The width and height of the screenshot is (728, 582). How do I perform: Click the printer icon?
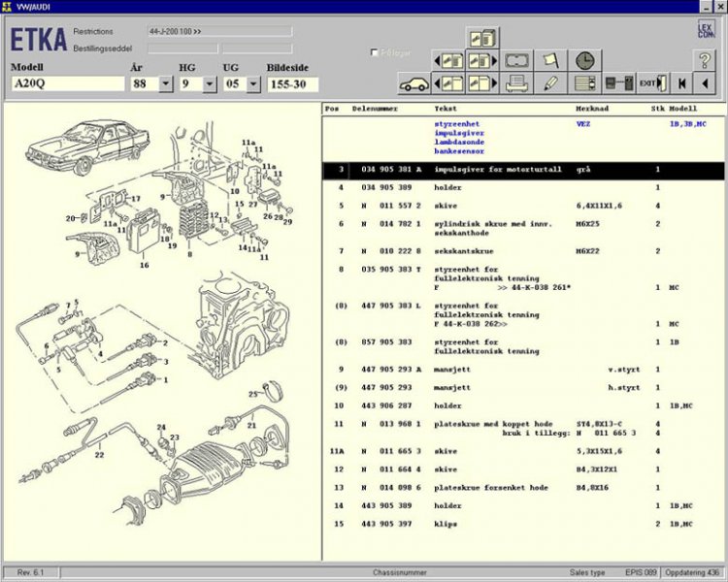pyautogui.click(x=517, y=83)
